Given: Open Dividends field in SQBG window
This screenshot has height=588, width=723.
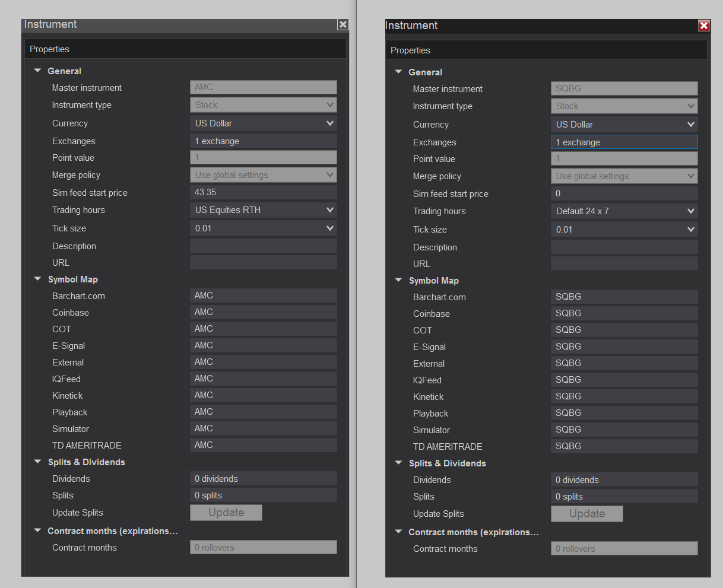Looking at the screenshot, I should 624,479.
